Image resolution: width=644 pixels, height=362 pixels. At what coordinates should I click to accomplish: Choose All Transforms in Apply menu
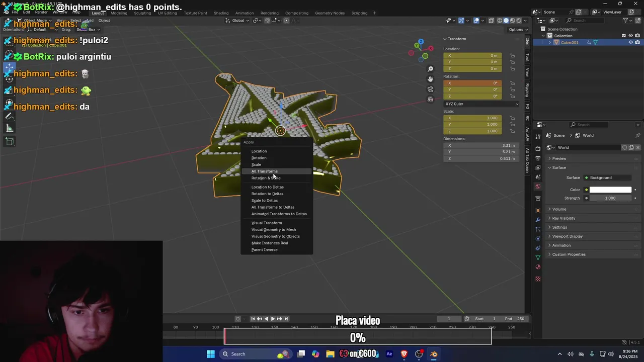tap(276, 171)
